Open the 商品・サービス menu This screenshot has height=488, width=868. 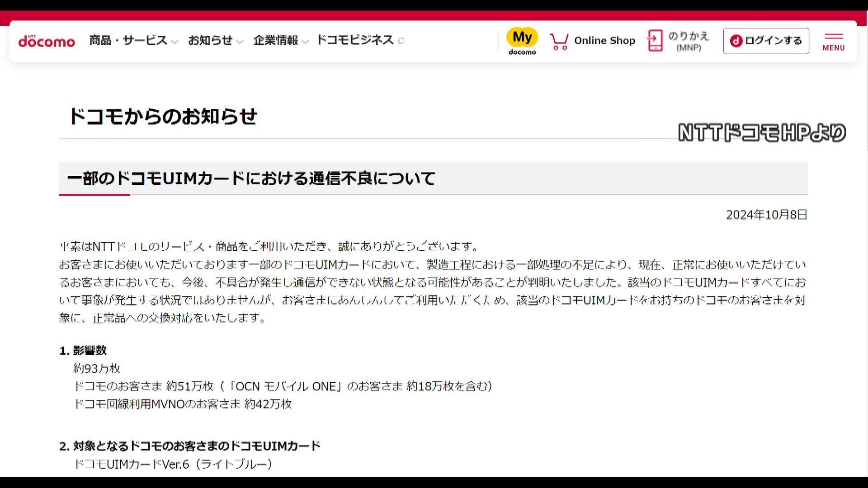[x=128, y=40]
